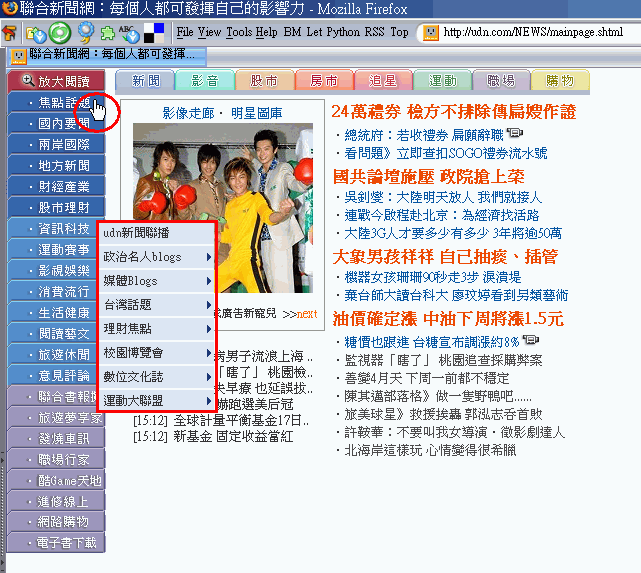
Task: Open the 運動賽事 sidebar section
Action: (53, 250)
